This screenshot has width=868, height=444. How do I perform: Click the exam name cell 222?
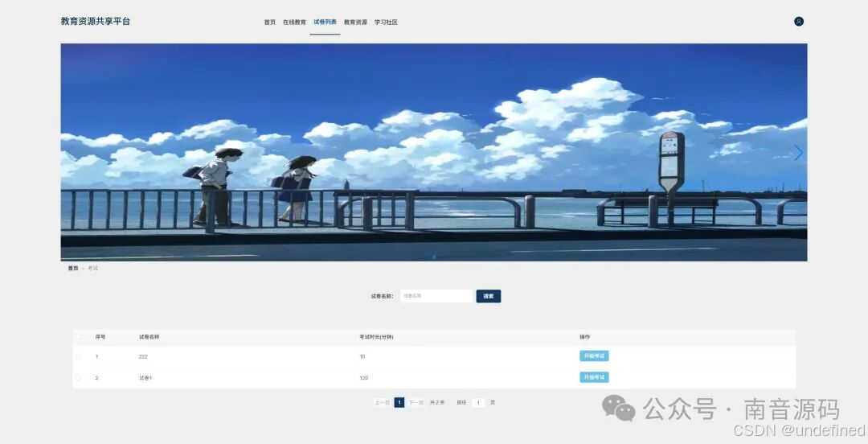143,357
